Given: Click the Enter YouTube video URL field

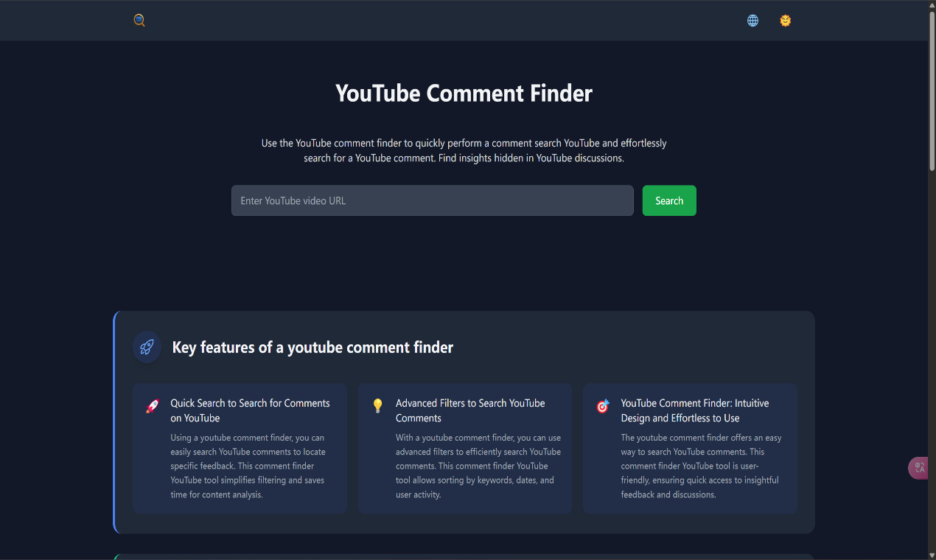Looking at the screenshot, I should pyautogui.click(x=432, y=200).
